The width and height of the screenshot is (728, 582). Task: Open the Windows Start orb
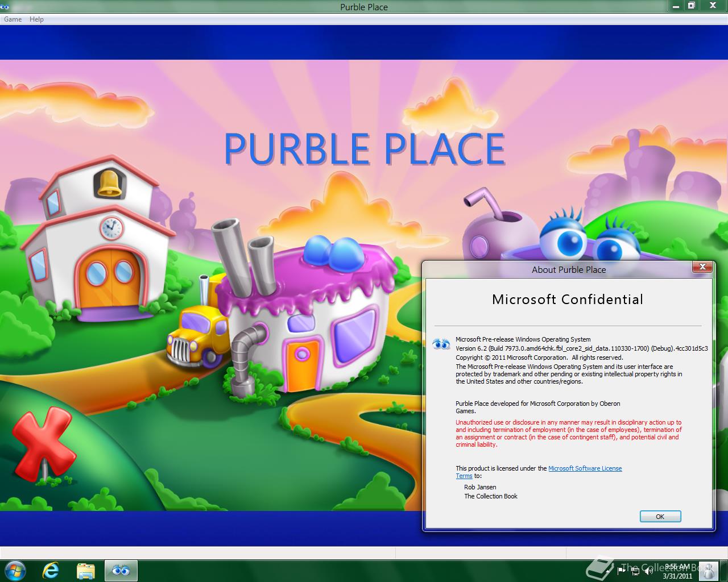pyautogui.click(x=15, y=570)
